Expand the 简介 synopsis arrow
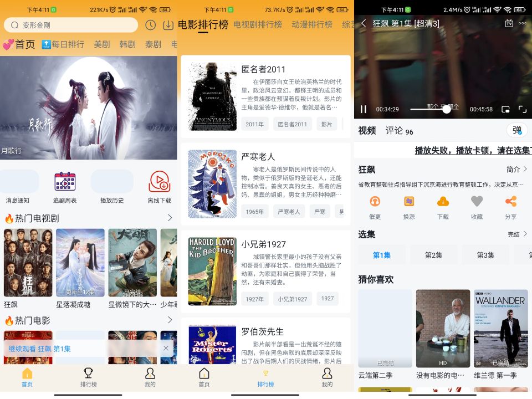 [525, 169]
